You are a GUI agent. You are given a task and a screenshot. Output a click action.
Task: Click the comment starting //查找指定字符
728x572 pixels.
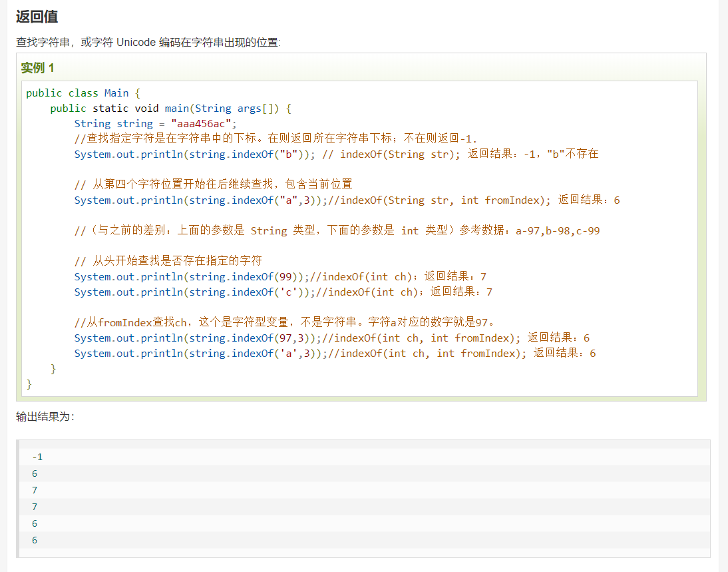click(275, 139)
